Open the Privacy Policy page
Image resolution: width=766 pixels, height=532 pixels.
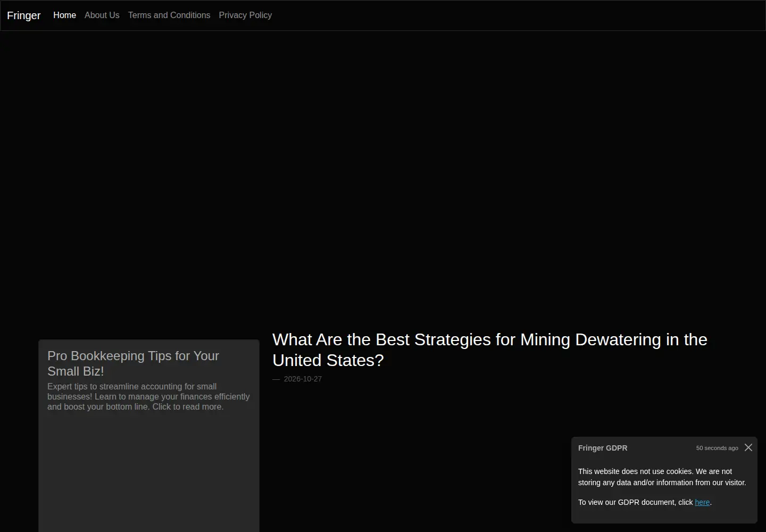245,15
